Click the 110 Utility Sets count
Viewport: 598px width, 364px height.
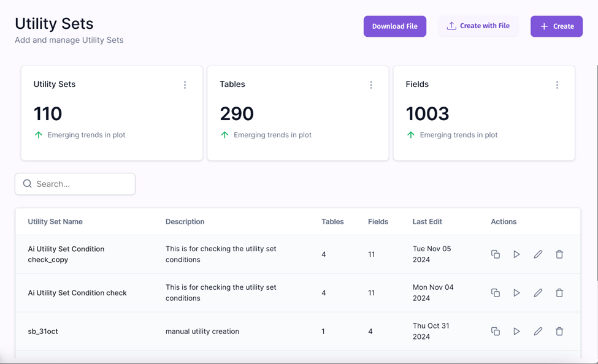pyautogui.click(x=48, y=113)
